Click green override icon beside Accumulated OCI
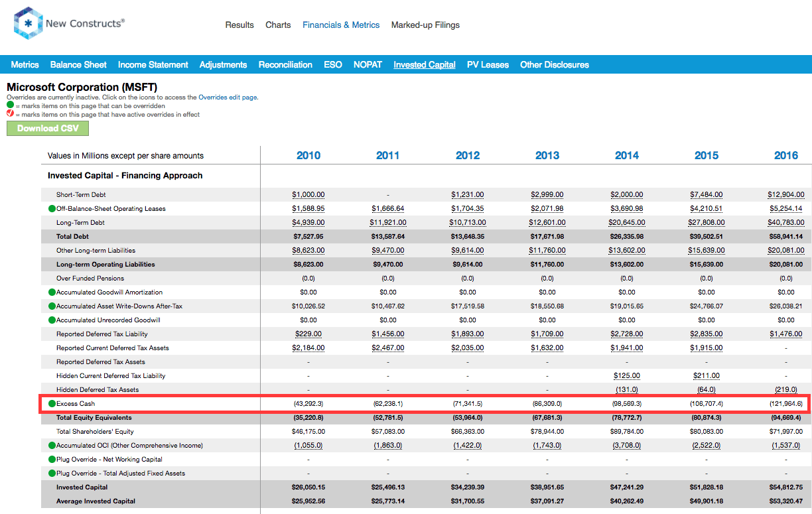 click(52, 446)
